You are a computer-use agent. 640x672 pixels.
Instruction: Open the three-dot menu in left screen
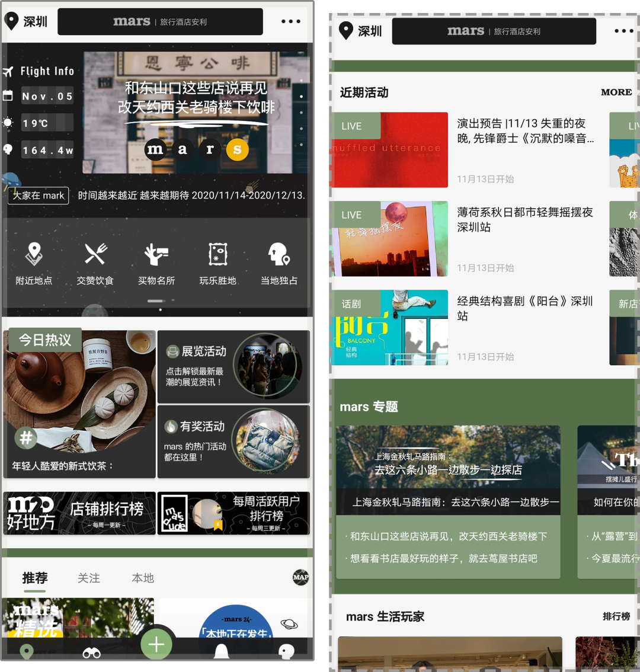290,21
